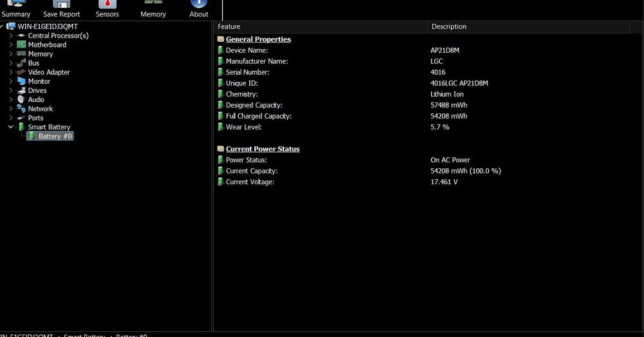
Task: Open the Memory toolbar icon
Action: pos(153,5)
